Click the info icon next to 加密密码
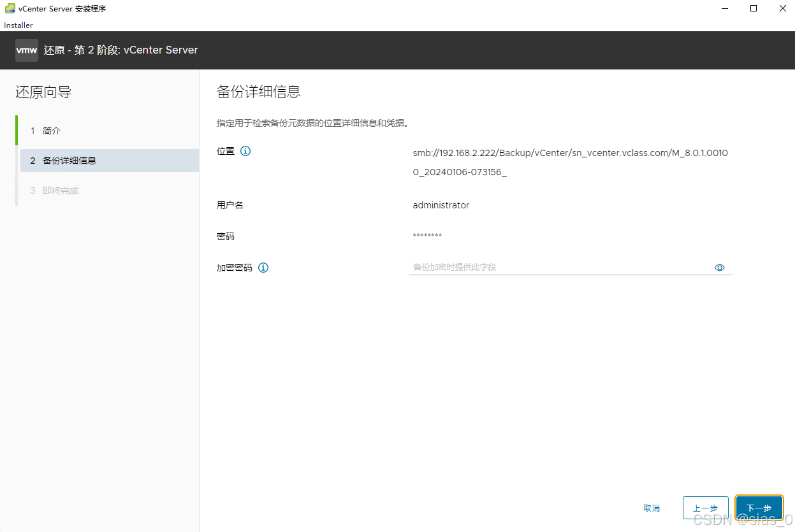Viewport: 795px width, 532px height. tap(263, 268)
